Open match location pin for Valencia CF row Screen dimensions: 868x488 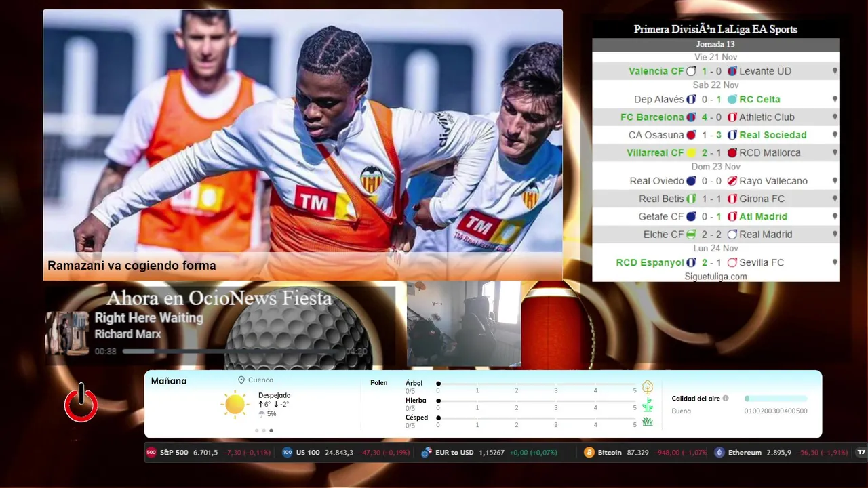pos(835,71)
